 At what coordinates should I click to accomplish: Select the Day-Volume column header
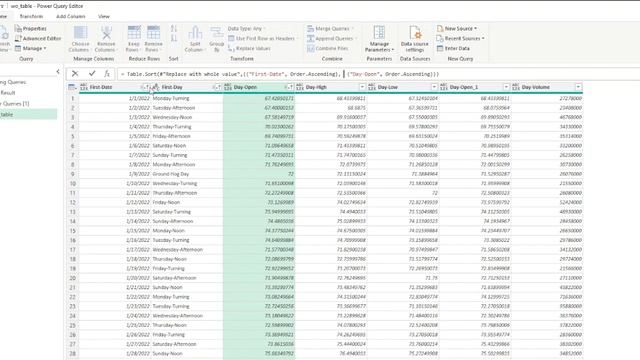click(x=547, y=87)
